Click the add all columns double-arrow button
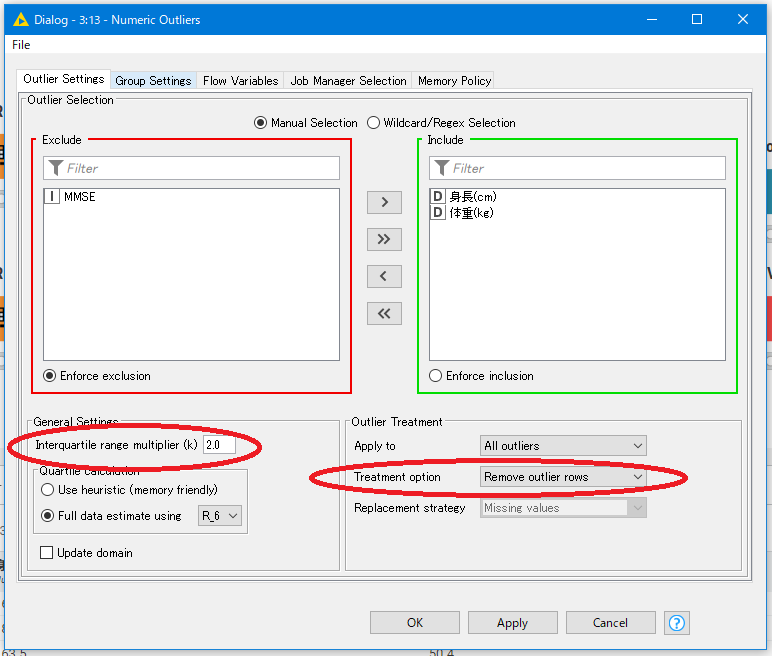Viewport: 772px width, 656px height. click(384, 239)
